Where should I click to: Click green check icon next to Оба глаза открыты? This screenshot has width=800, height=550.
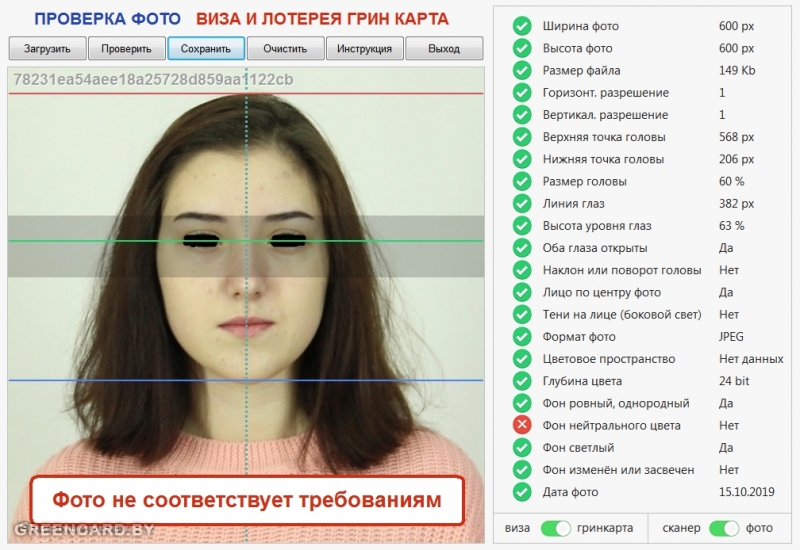point(522,248)
